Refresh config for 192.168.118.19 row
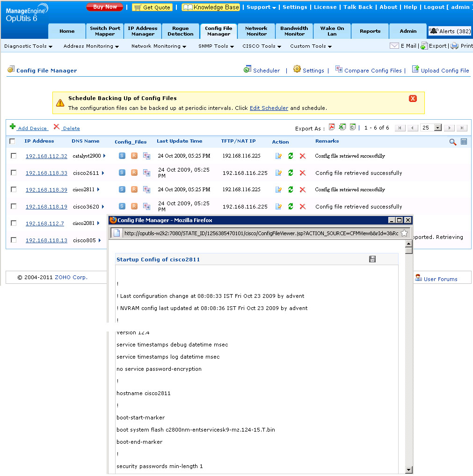473x476 pixels. [291, 206]
